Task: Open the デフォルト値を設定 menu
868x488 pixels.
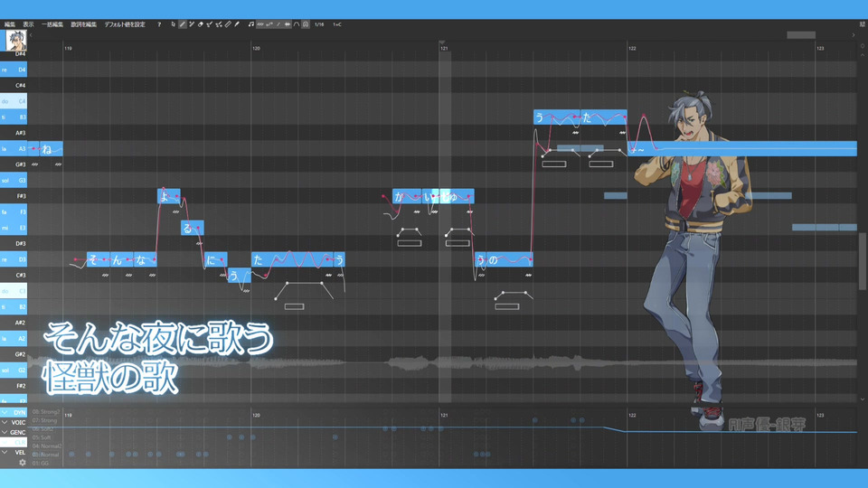Action: (125, 24)
